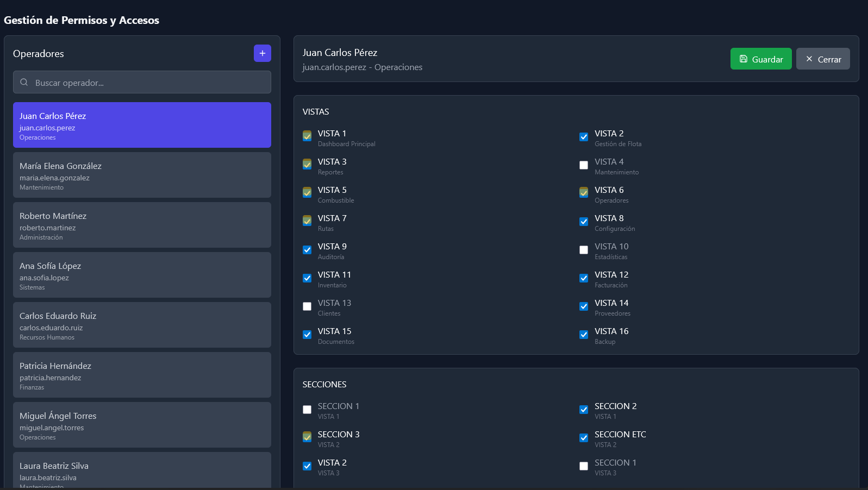Uncheck VISTA 8 Configuración
Viewport: 868px width, 490px height.
[584, 222]
